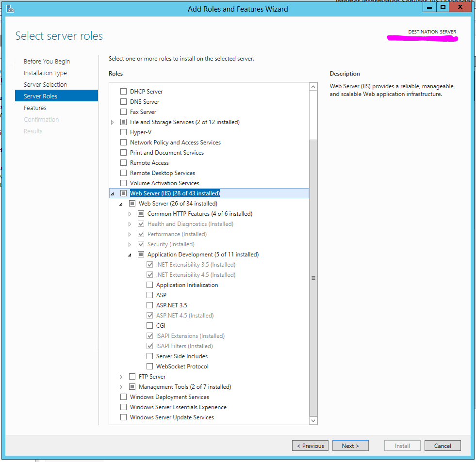Toggle the Management Tools checkbox
This screenshot has height=462, width=476.
coord(132,387)
